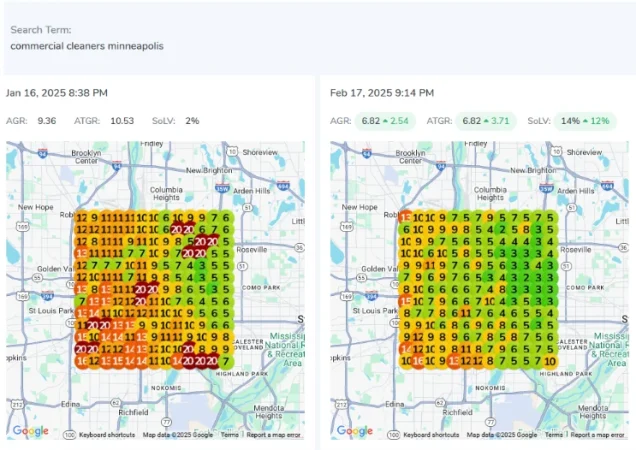The width and height of the screenshot is (636, 450).
Task: Click the Google logo on the Feb 17 map
Action: [355, 431]
